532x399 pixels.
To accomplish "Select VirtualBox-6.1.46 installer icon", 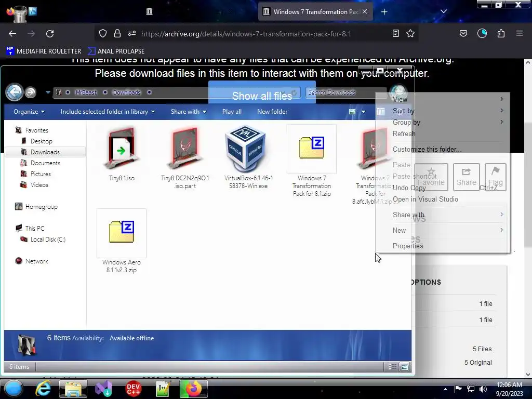I will tap(245, 148).
